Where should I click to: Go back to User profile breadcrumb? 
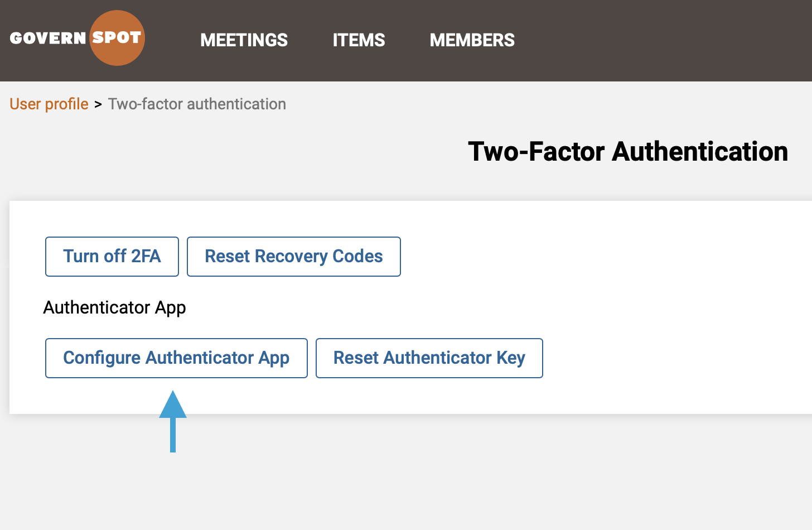pyautogui.click(x=49, y=104)
